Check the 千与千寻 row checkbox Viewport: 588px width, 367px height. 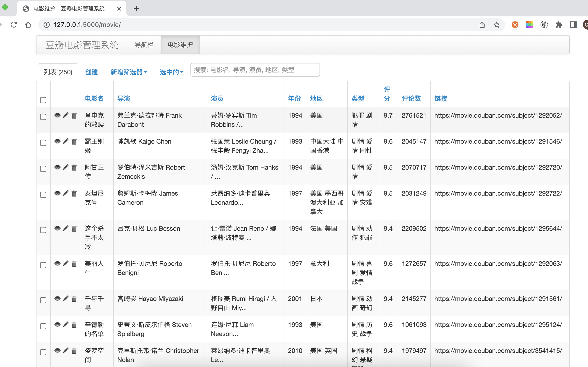pos(43,300)
